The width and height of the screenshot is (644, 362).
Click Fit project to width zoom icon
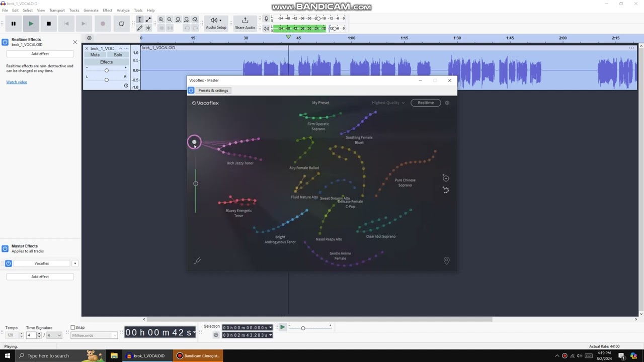click(x=187, y=20)
